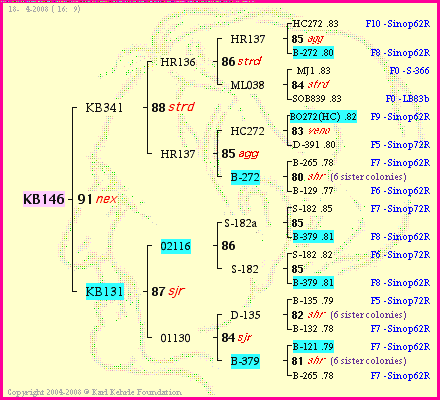This screenshot has height=400, width=440.
Task: Click the 91 nex label
Action: [97, 199]
